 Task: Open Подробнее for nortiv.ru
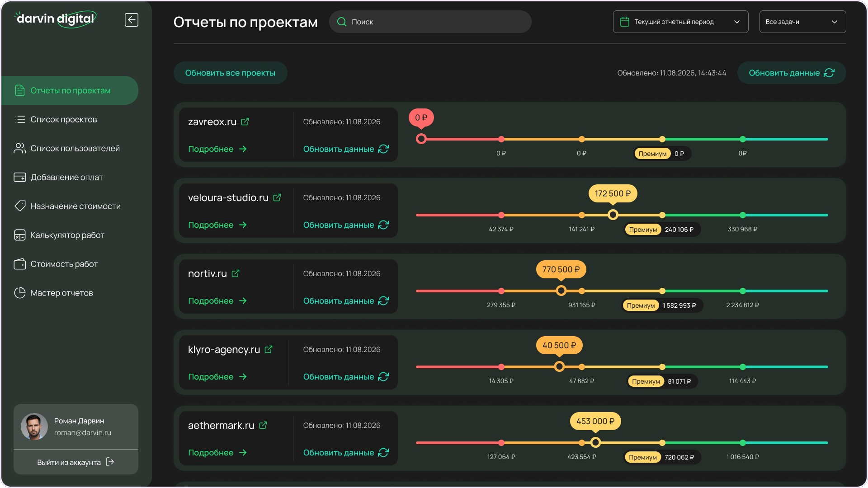click(217, 301)
